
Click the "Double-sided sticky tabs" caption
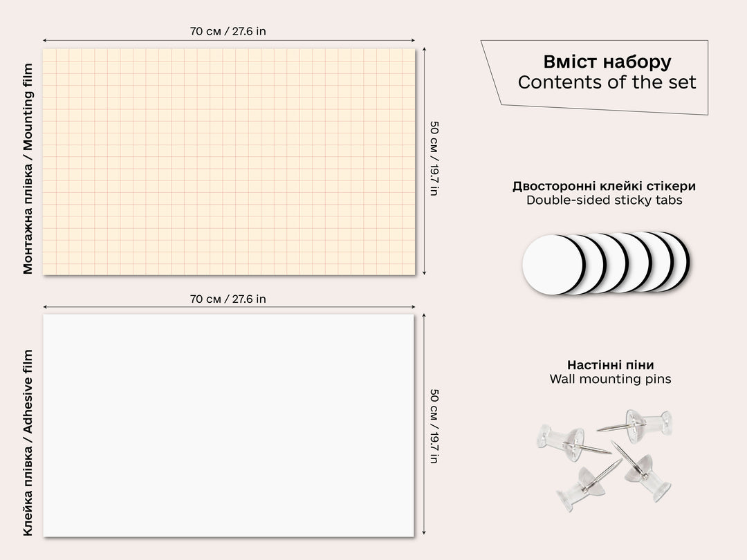tap(604, 200)
